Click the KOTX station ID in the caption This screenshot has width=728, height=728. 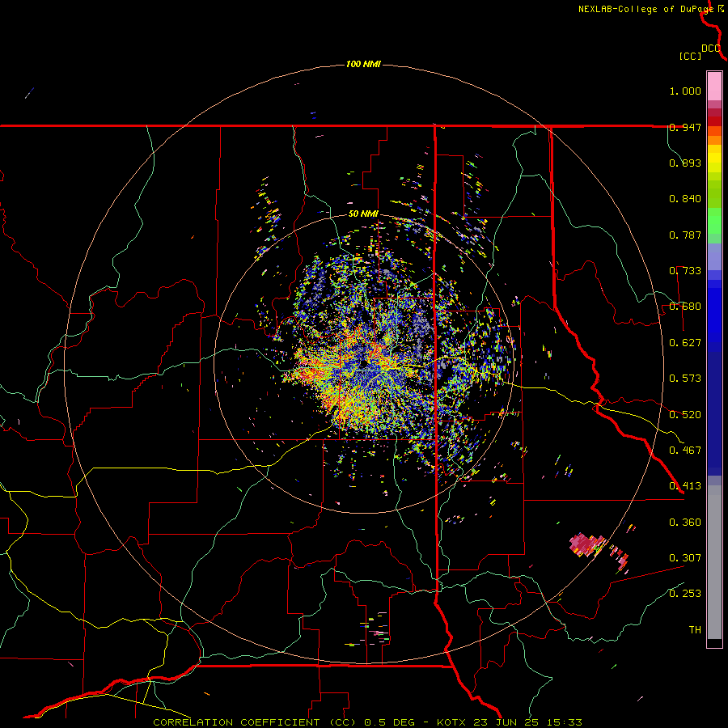coord(453,722)
